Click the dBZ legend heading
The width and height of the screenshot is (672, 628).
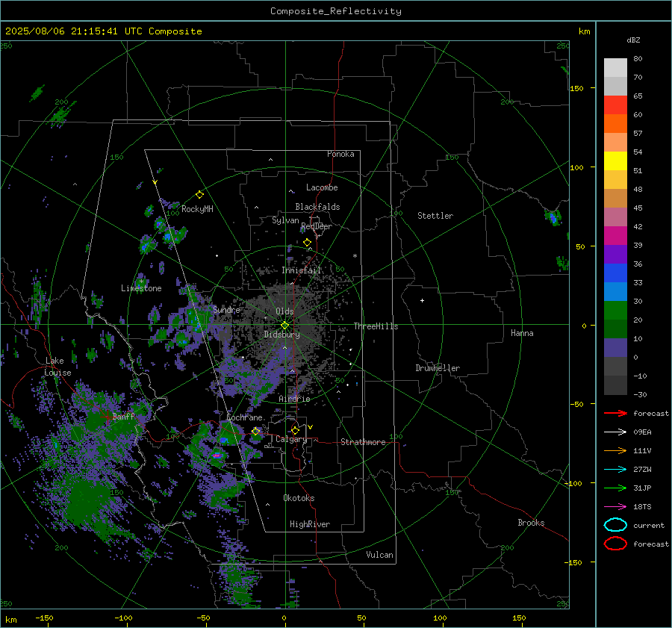633,40
